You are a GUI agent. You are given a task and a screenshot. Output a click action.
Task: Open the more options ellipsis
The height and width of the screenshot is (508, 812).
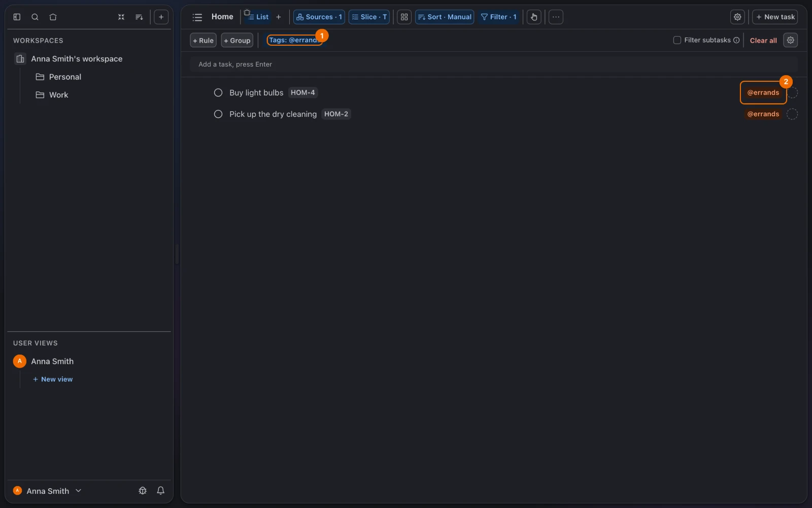coord(556,17)
